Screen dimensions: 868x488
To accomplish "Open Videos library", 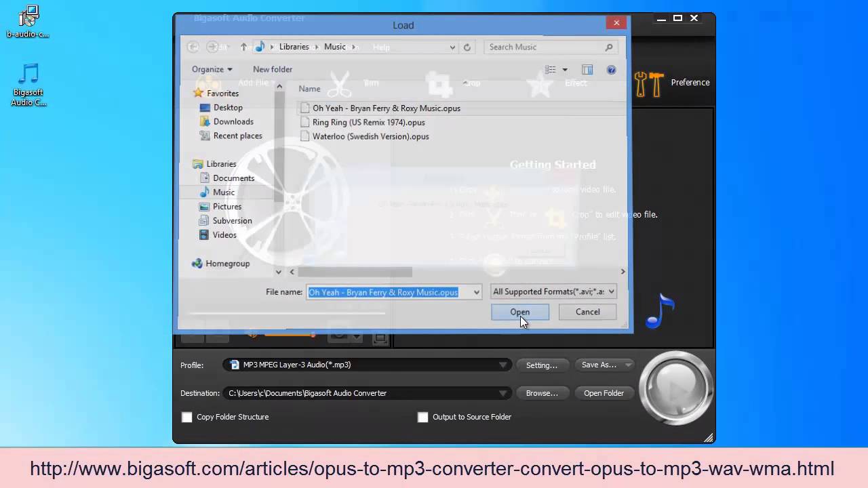I will click(x=224, y=235).
